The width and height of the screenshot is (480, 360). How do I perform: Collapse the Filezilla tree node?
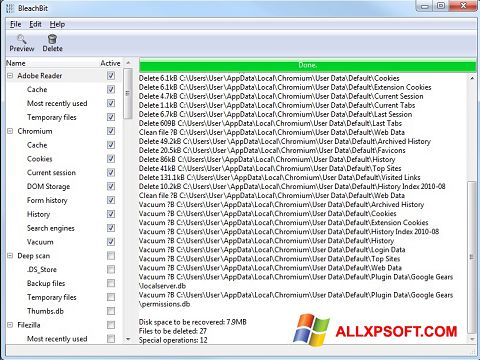pyautogui.click(x=10, y=325)
